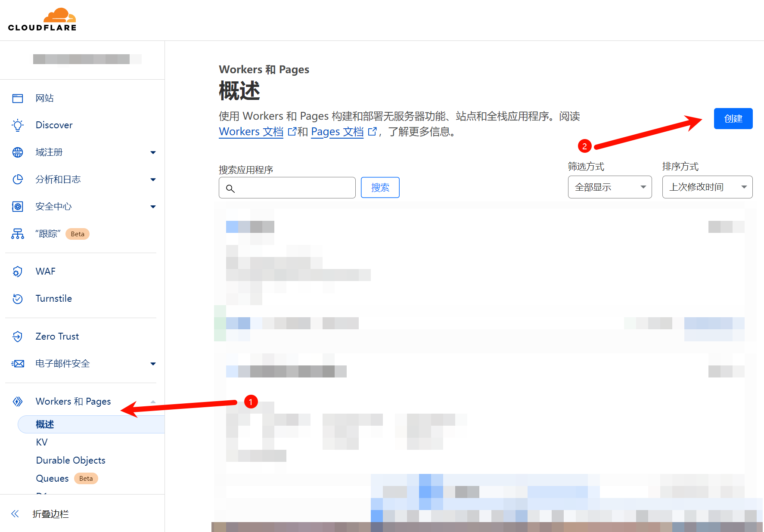Open Discover in the sidebar
Screen dimensions: 764x532
click(54, 125)
